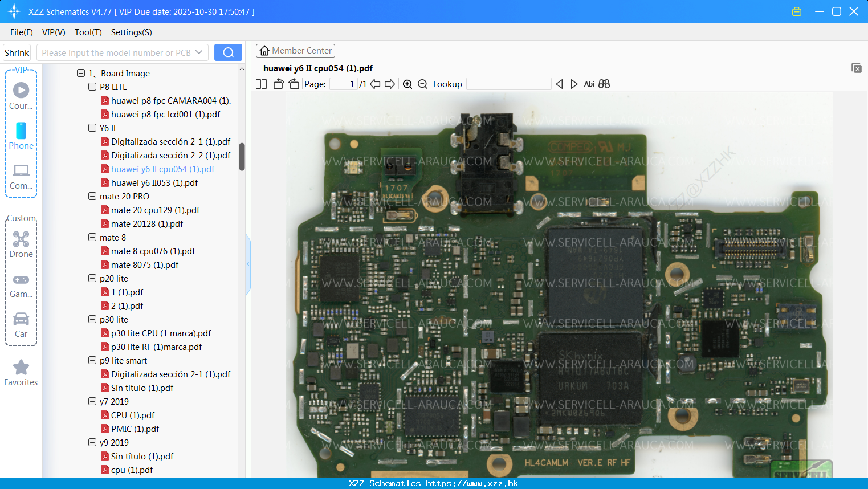Open mate 8 cpu076 (1).pdf
Screen dimensions: 868x489
(153, 251)
